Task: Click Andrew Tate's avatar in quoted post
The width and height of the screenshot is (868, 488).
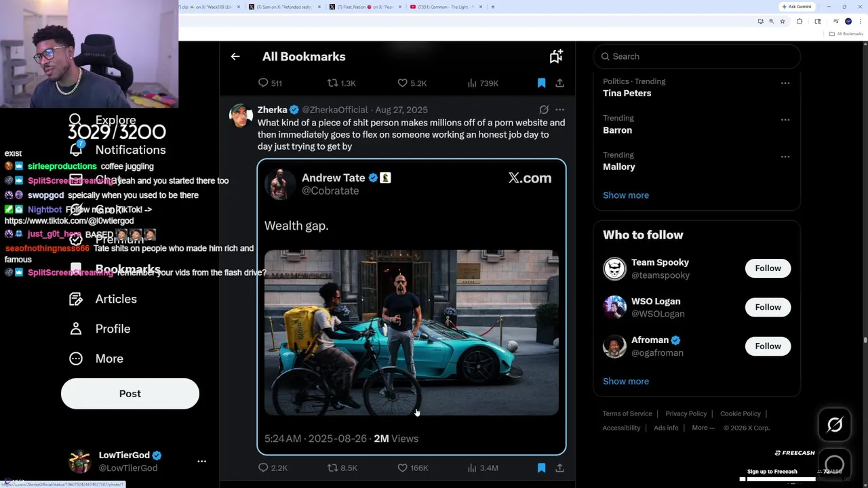Action: [279, 184]
